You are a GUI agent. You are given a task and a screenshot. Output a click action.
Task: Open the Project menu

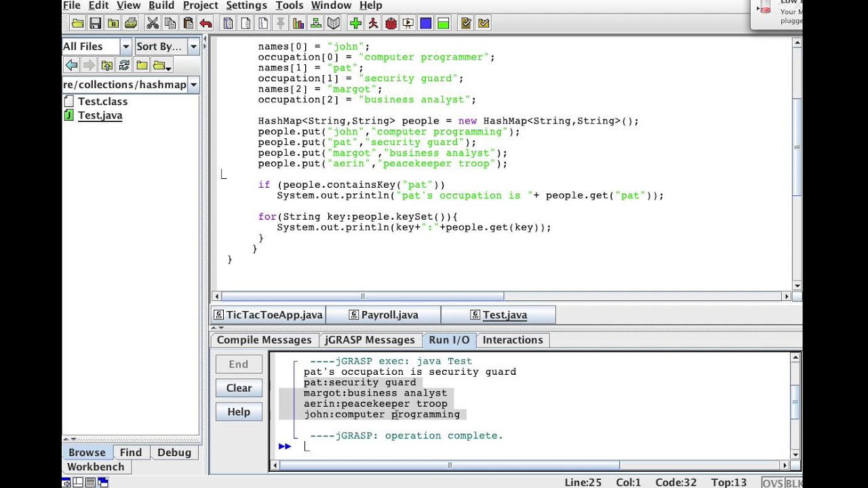(201, 5)
